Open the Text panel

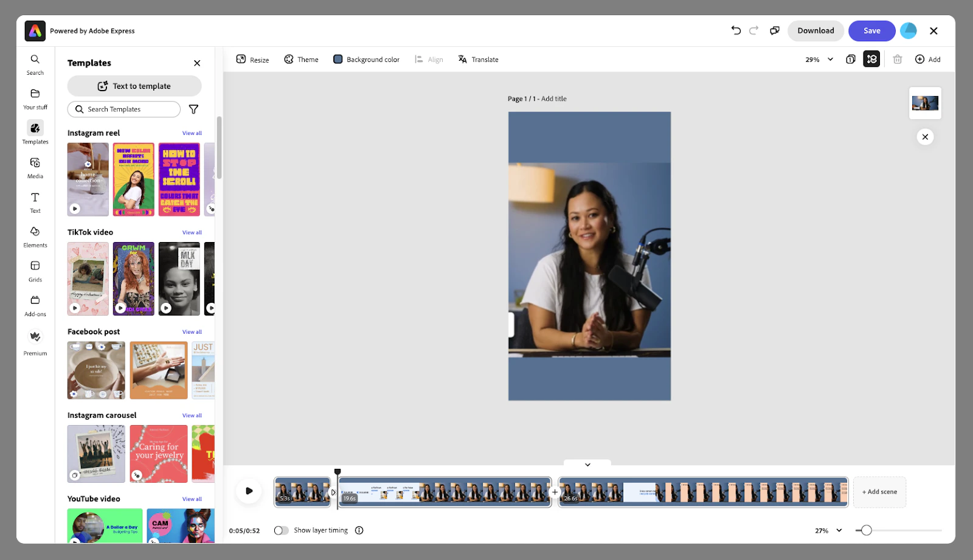(x=35, y=201)
